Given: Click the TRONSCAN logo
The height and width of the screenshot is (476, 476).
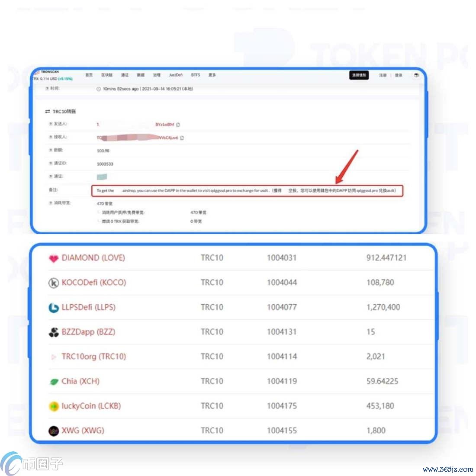Looking at the screenshot, I should (47, 72).
